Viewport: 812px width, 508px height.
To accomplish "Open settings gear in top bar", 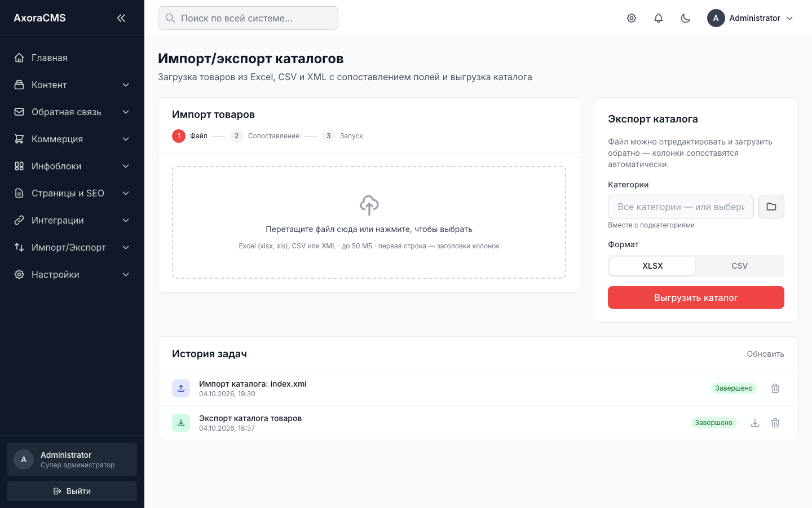I will (632, 18).
